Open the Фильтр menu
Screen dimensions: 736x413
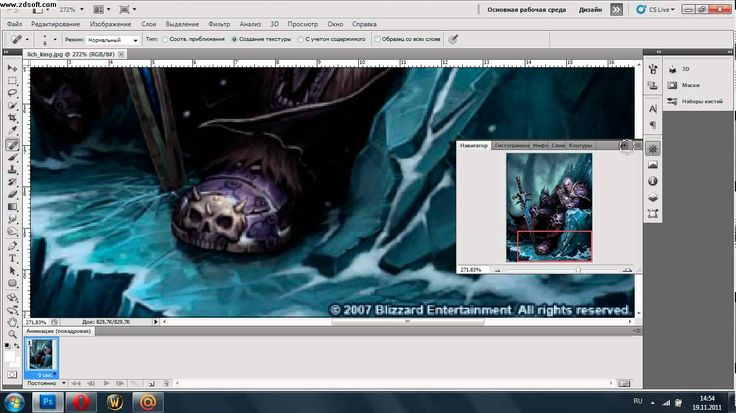[219, 24]
